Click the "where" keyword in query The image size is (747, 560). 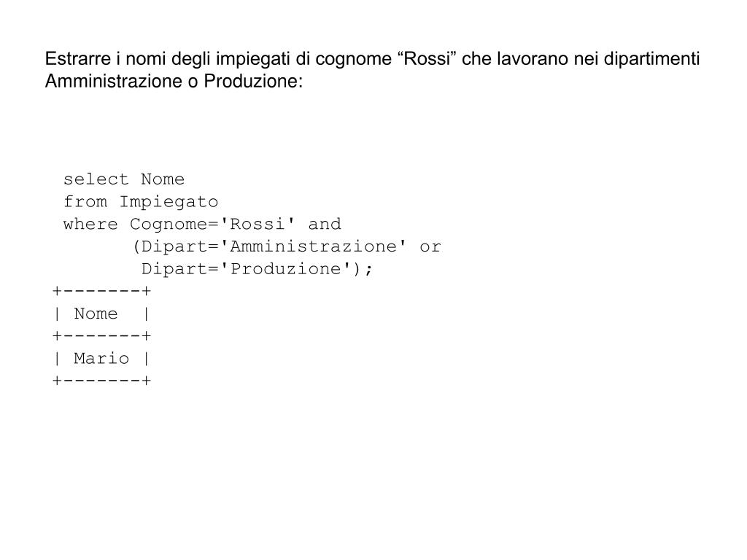point(90,224)
